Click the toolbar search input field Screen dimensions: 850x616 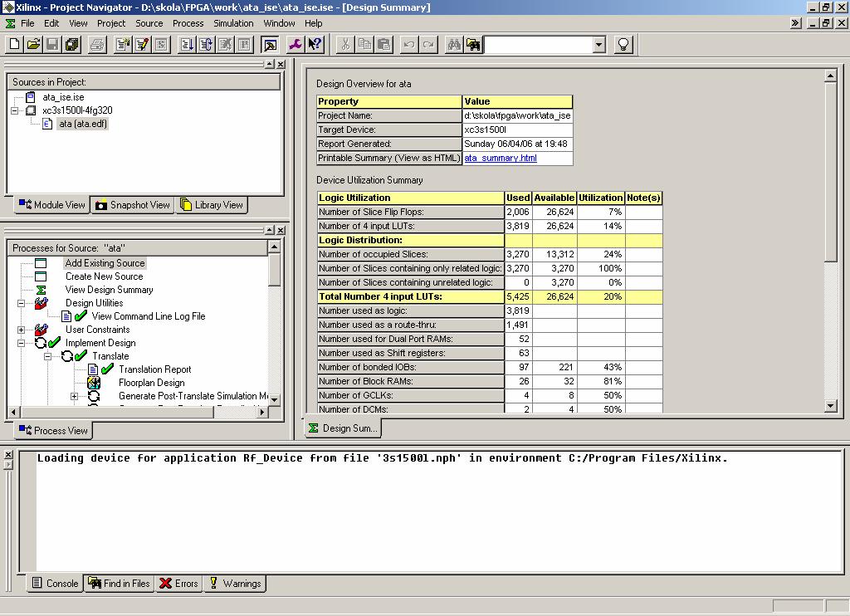(x=538, y=45)
